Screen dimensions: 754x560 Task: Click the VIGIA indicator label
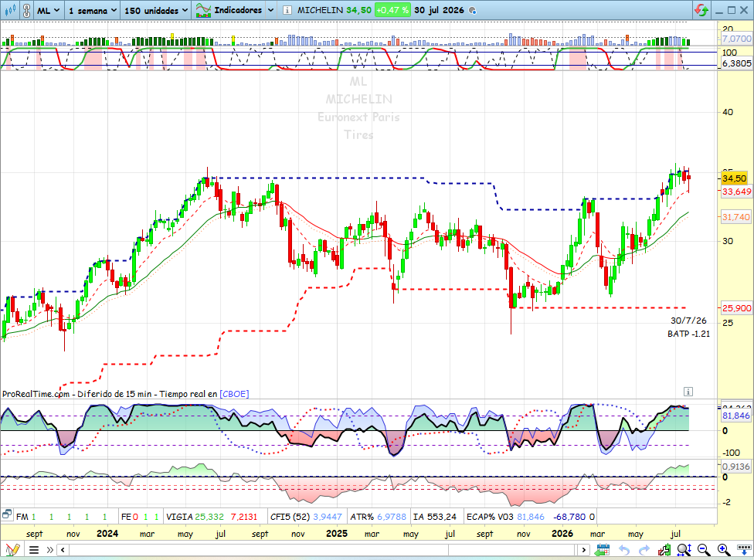[x=179, y=517]
